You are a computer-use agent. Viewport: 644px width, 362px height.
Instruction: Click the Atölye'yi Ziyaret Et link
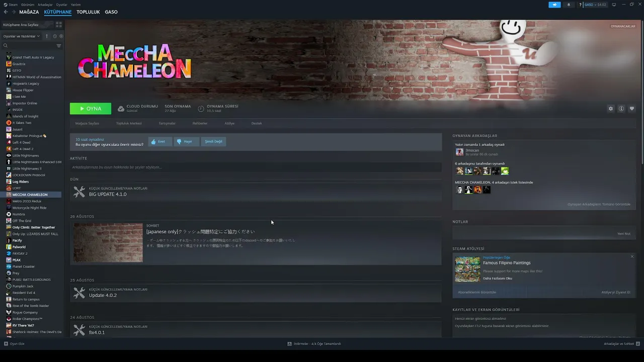tap(616, 292)
